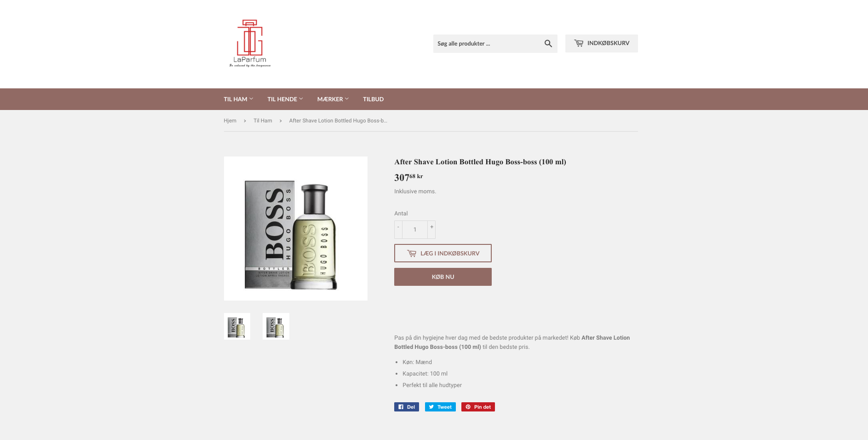868x440 pixels.
Task: Expand the Mærker menu
Action: click(333, 99)
